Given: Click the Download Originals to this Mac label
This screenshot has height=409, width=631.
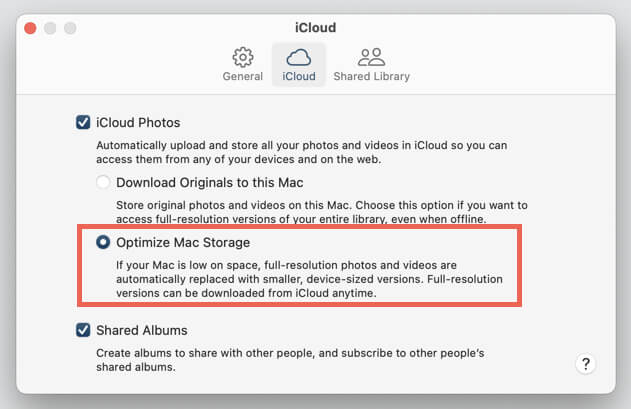Looking at the screenshot, I should [210, 182].
